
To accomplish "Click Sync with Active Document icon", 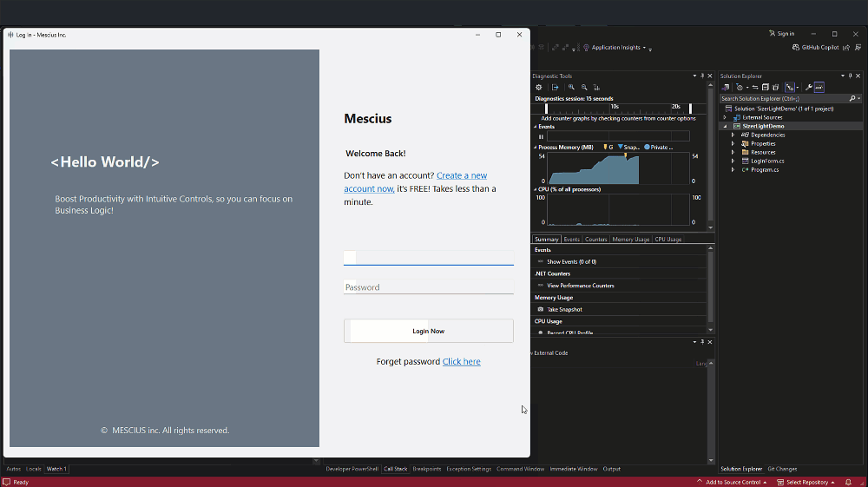I will click(755, 88).
